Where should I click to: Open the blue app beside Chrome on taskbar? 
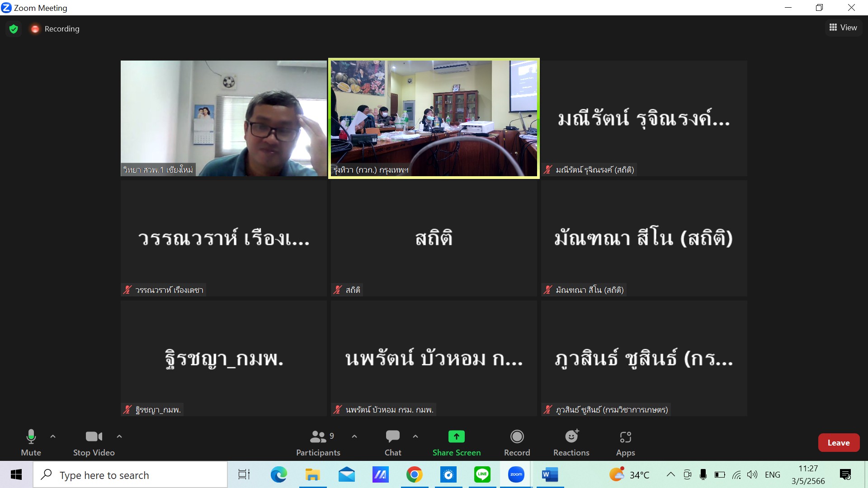(x=448, y=475)
